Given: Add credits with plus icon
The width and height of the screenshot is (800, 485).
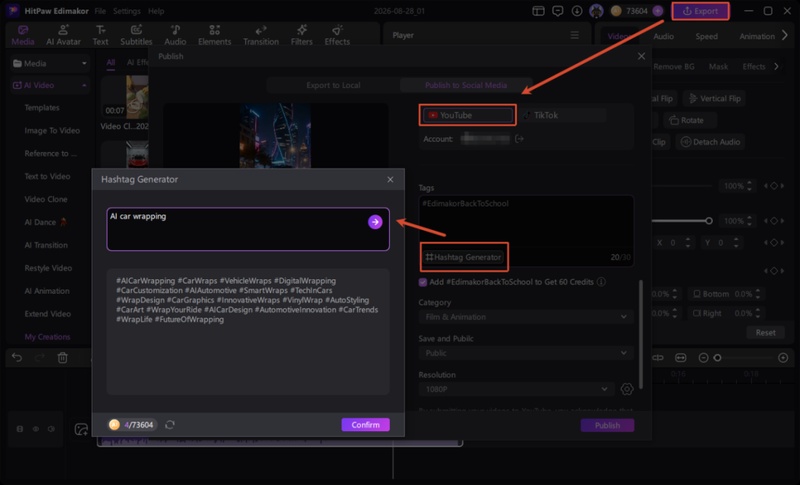Looking at the screenshot, I should (658, 11).
